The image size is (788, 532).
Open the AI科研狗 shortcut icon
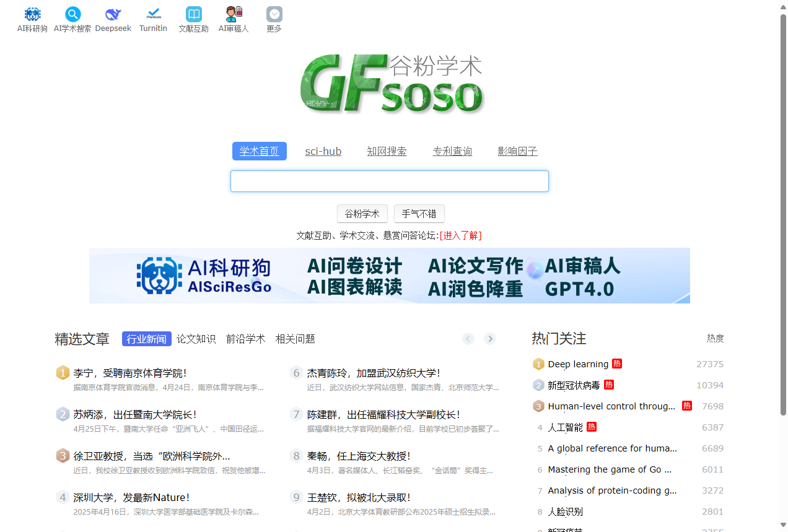[x=32, y=15]
